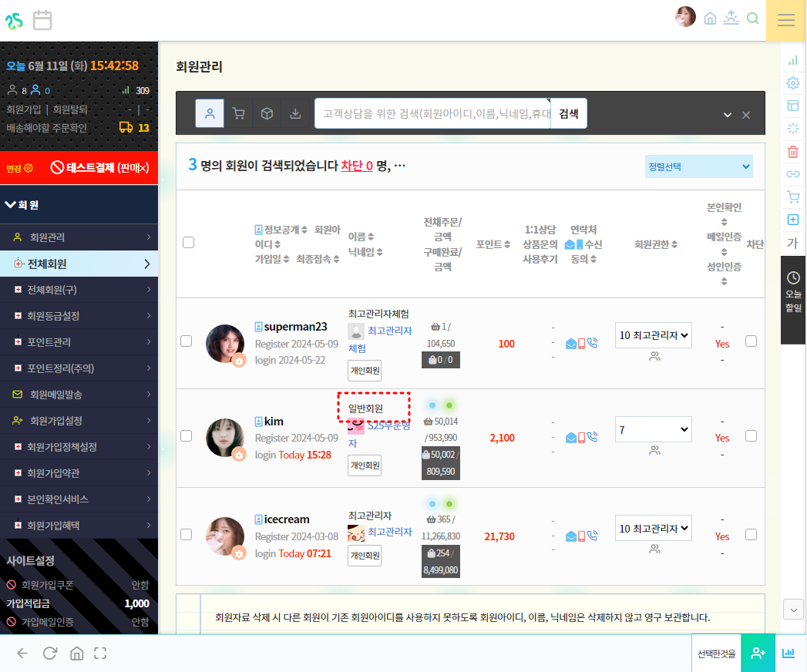Tick the row checkbox for superman23
This screenshot has height=672, width=807.
point(186,341)
